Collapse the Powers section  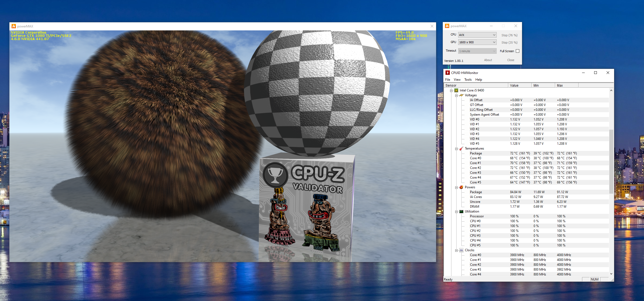pos(457,187)
